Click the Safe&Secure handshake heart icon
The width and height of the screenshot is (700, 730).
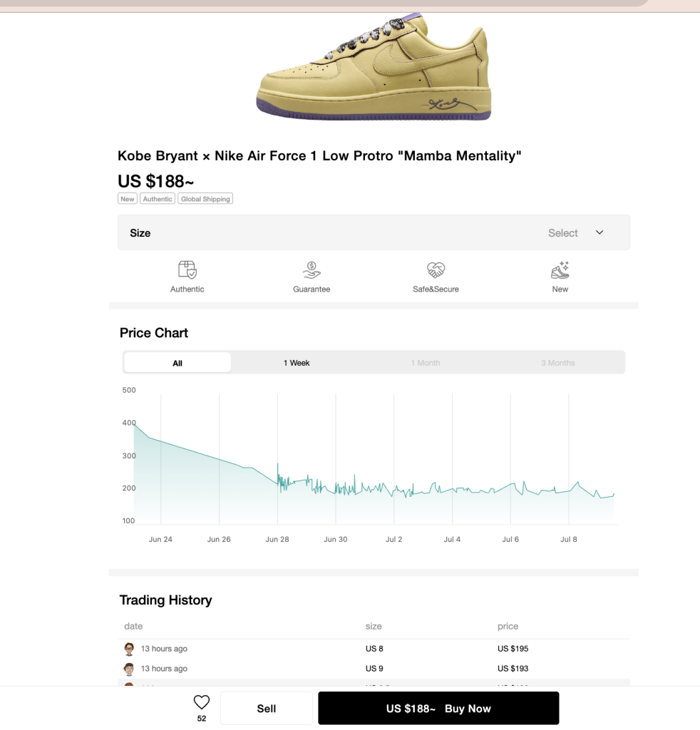click(436, 269)
